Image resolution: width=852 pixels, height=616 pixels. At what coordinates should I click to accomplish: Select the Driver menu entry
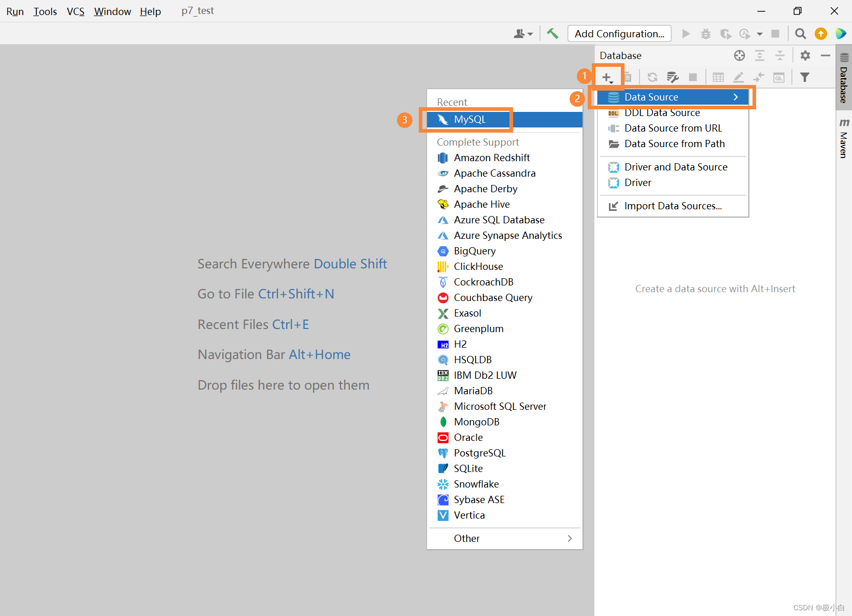pyautogui.click(x=673, y=182)
